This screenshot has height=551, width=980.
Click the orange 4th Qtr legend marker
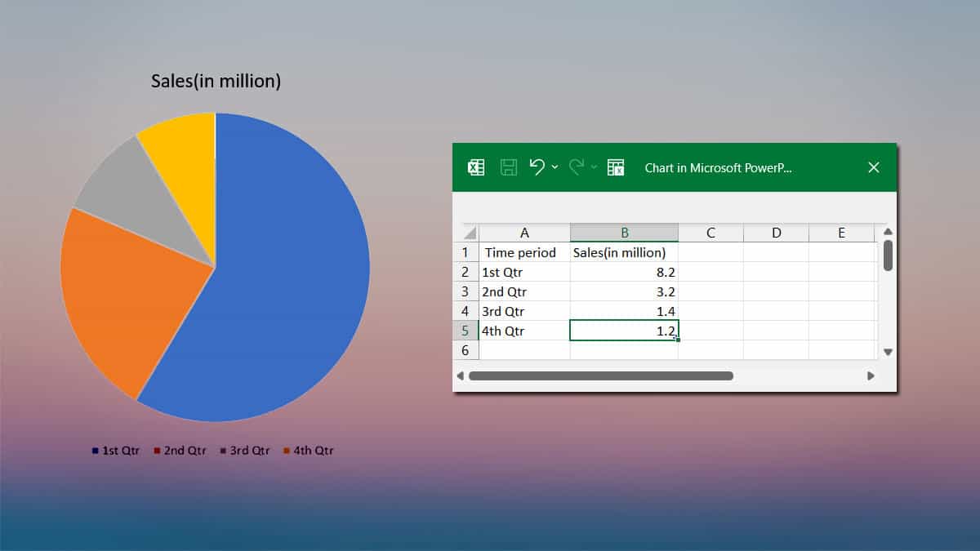pos(287,450)
